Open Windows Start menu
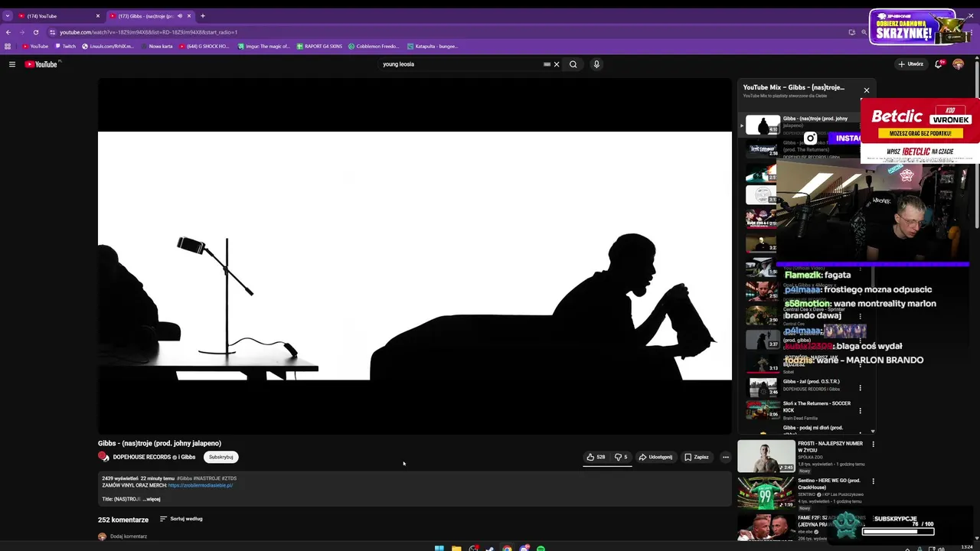The height and width of the screenshot is (551, 980). 439,548
